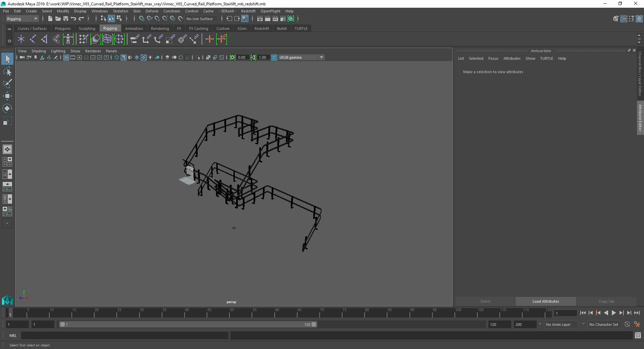The height and width of the screenshot is (349, 644).
Task: Click the Load Attributes button
Action: (546, 301)
